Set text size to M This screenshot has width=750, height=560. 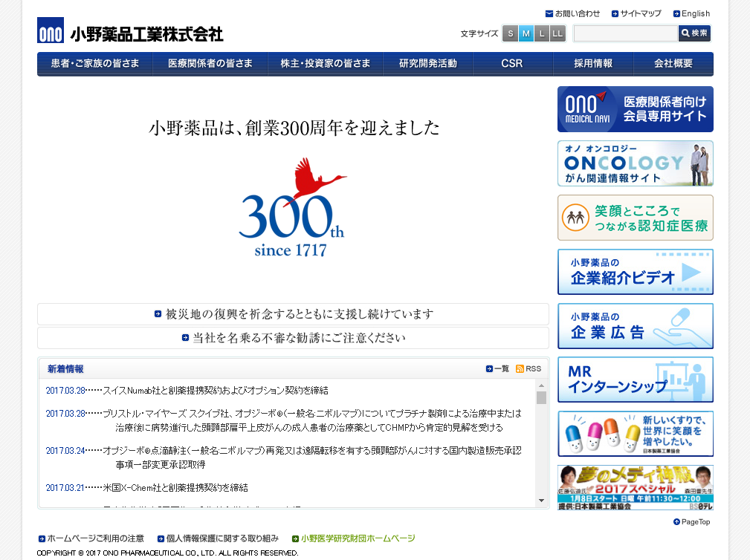pos(526,33)
